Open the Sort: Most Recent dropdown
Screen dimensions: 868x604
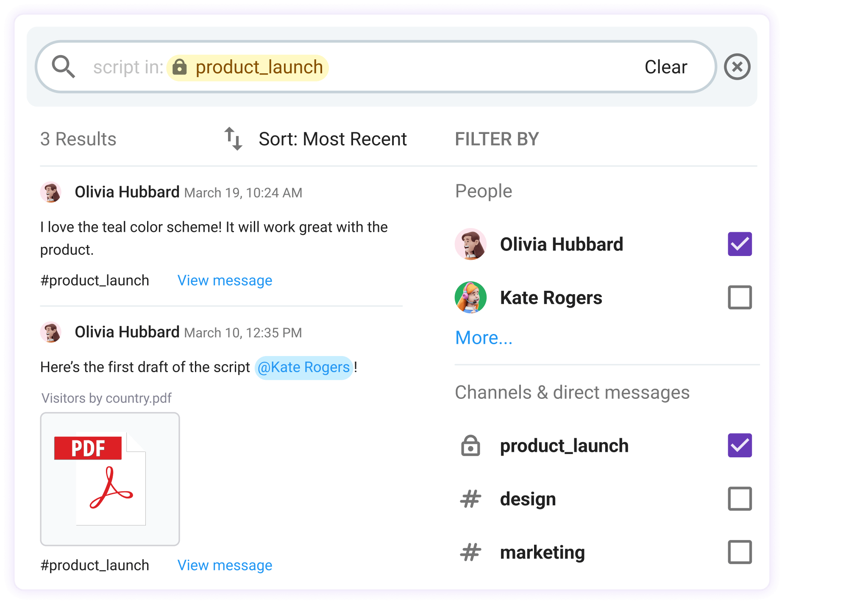333,139
